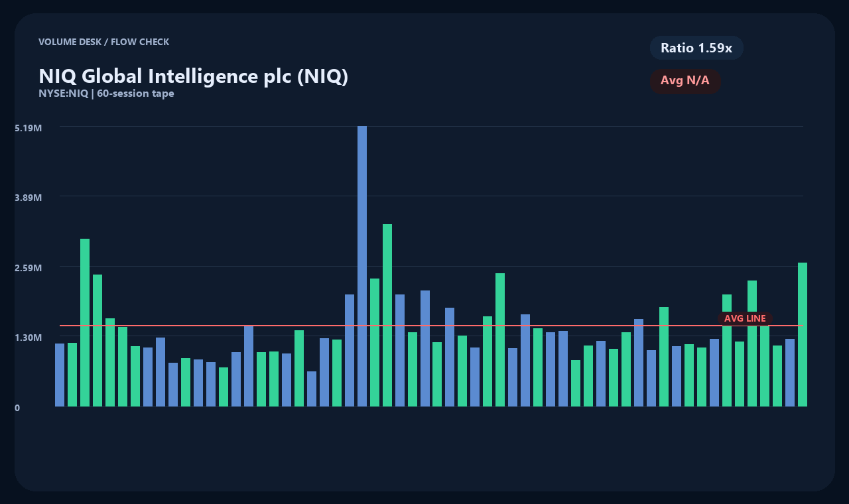
Task: Click the last green bar on the right
Action: (x=803, y=334)
